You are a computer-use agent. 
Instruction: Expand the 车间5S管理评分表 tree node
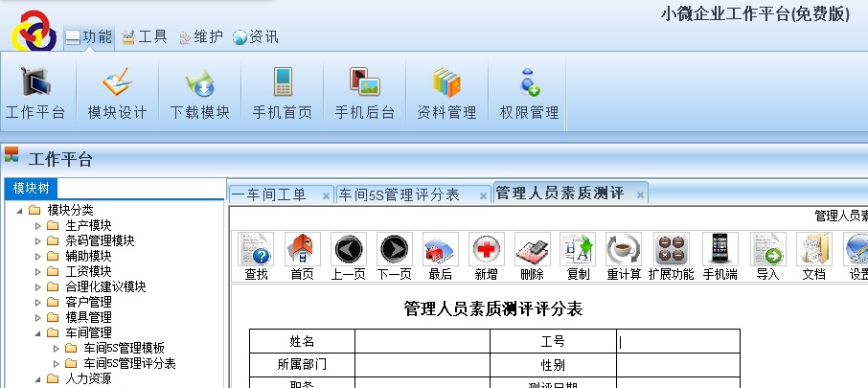pos(56,364)
